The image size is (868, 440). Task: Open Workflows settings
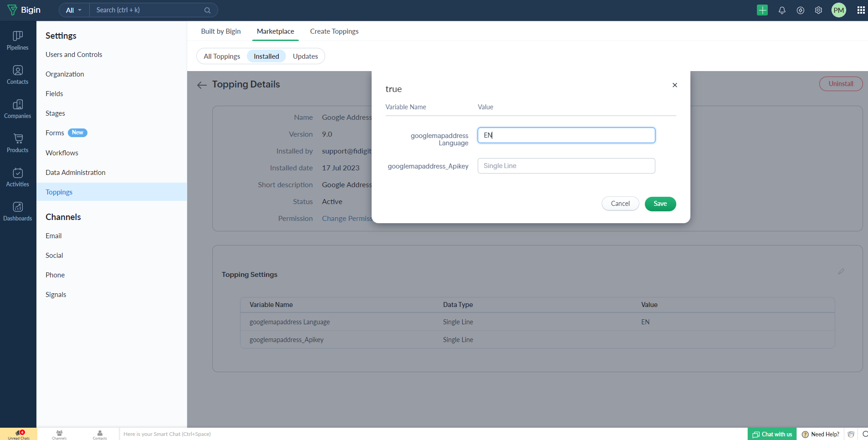62,153
